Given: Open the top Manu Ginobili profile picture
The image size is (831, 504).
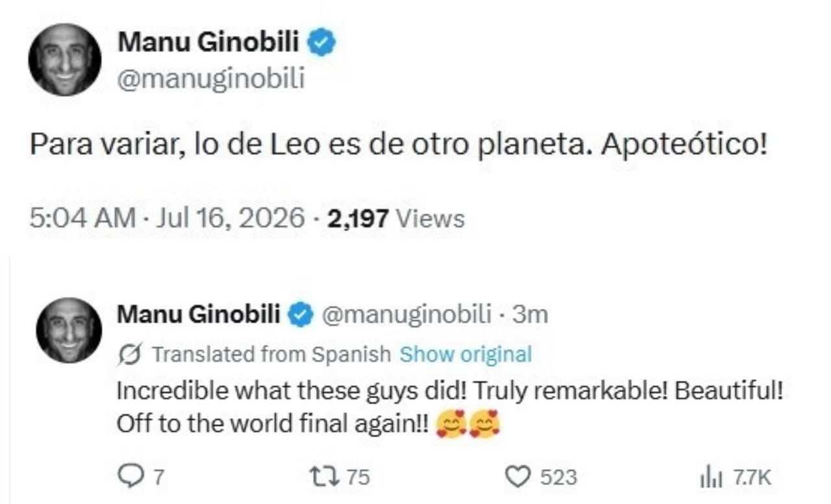Looking at the screenshot, I should coord(65,60).
